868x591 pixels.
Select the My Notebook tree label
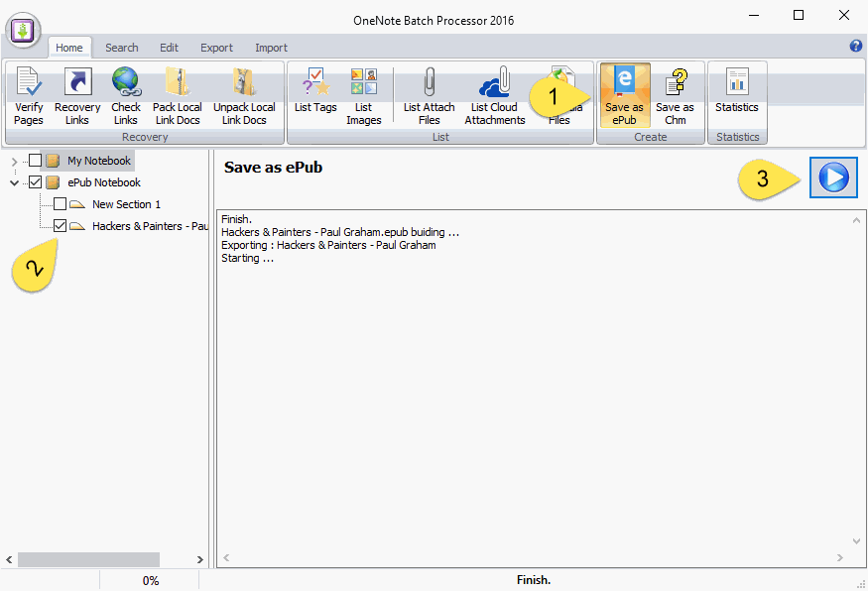(x=99, y=161)
